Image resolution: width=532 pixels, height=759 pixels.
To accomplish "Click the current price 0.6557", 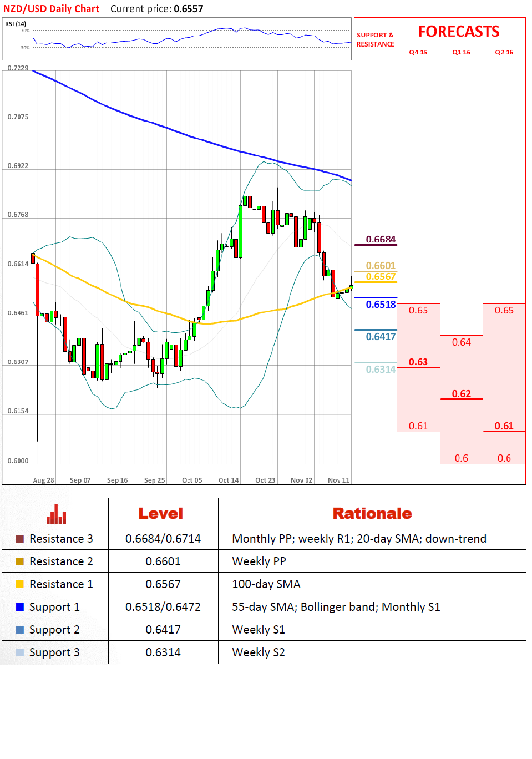I will point(189,9).
